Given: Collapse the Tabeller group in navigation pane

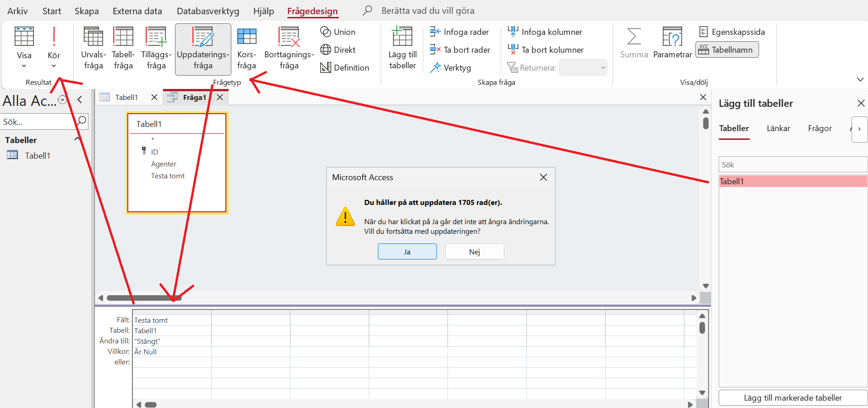Looking at the screenshot, I should pyautogui.click(x=77, y=139).
